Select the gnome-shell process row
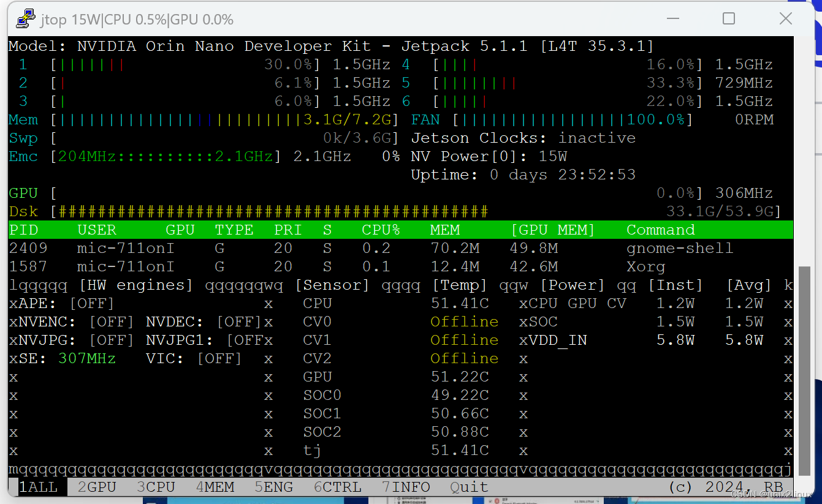Screen dimensions: 822x504 (401, 248)
